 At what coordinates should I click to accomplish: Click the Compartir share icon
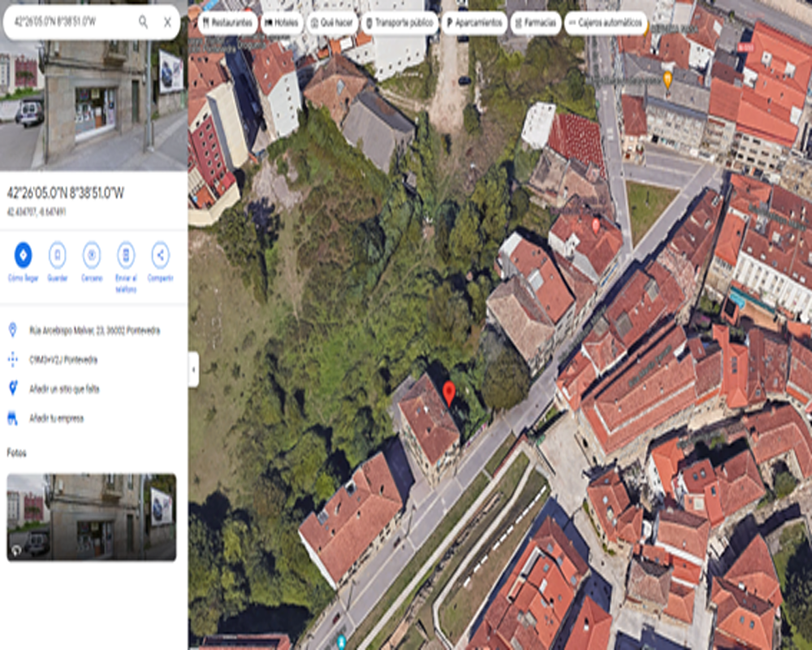(x=160, y=255)
